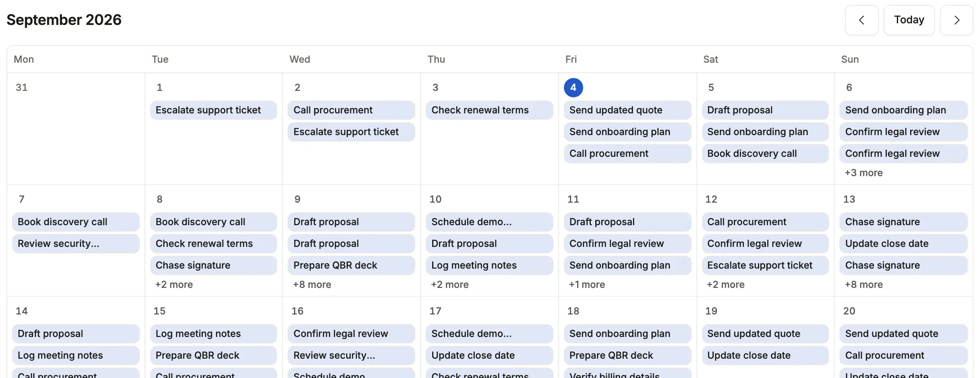Viewport: 980px width, 378px height.
Task: Show '+8 more' events on September 9
Action: click(312, 285)
